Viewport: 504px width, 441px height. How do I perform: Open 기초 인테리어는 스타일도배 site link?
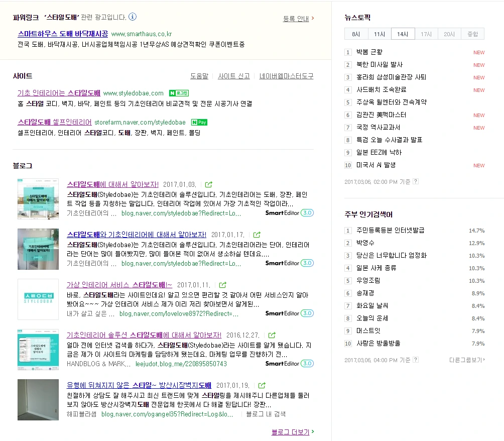click(59, 93)
